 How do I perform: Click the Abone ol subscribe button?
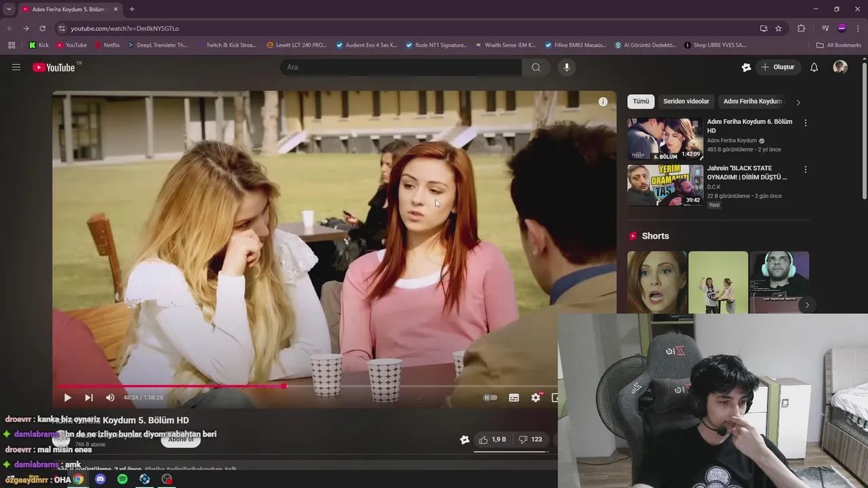(x=180, y=440)
